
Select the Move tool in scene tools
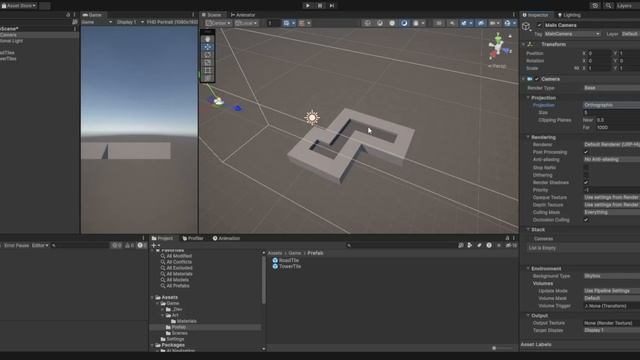[x=208, y=47]
